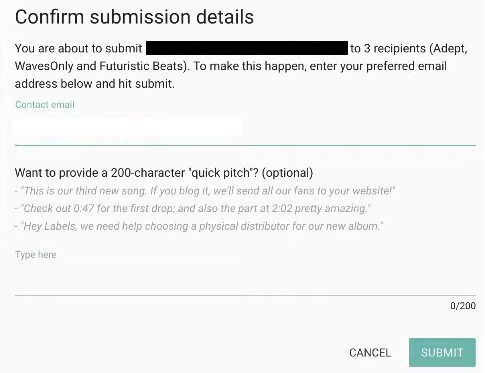The height and width of the screenshot is (373, 485).
Task: Click the 'Confirm submission details' heading
Action: 134,17
